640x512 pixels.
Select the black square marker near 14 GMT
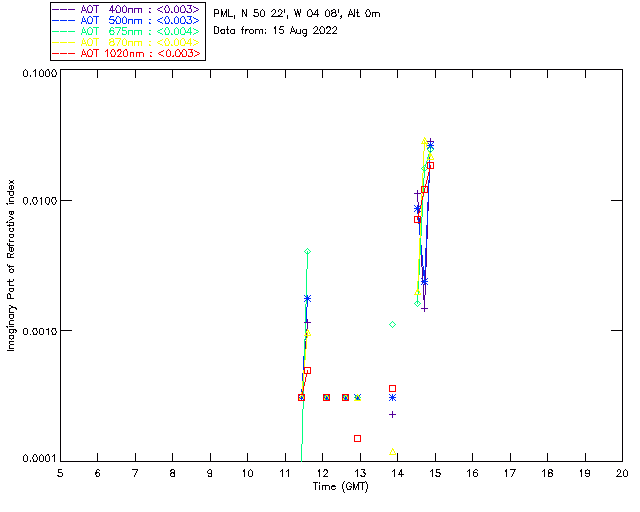pyautogui.click(x=393, y=388)
